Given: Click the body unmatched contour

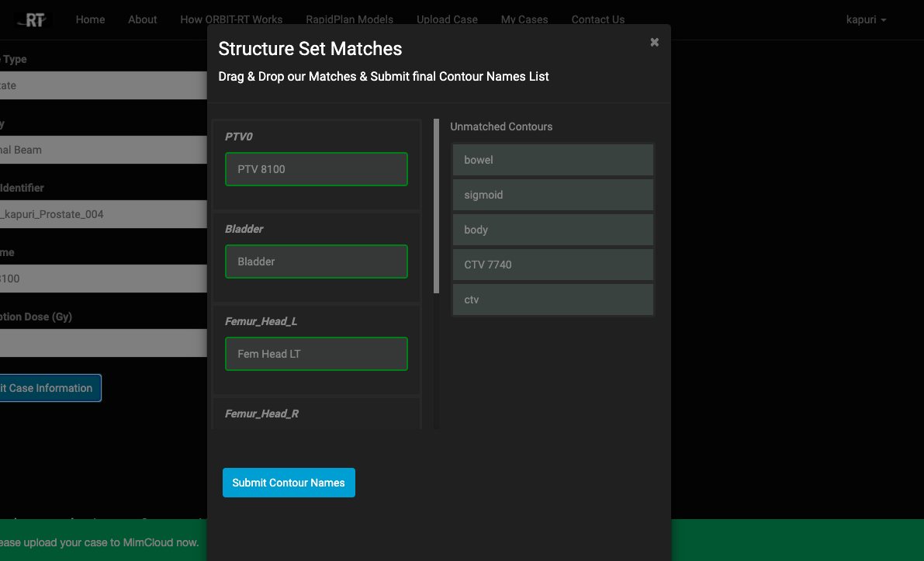Looking at the screenshot, I should 552,230.
